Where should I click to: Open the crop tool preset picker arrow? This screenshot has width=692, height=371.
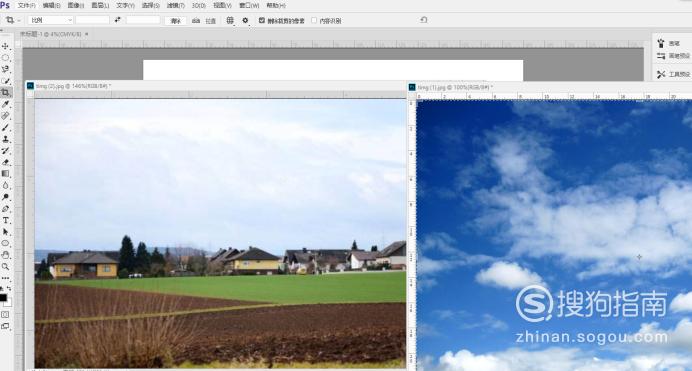pos(19,20)
